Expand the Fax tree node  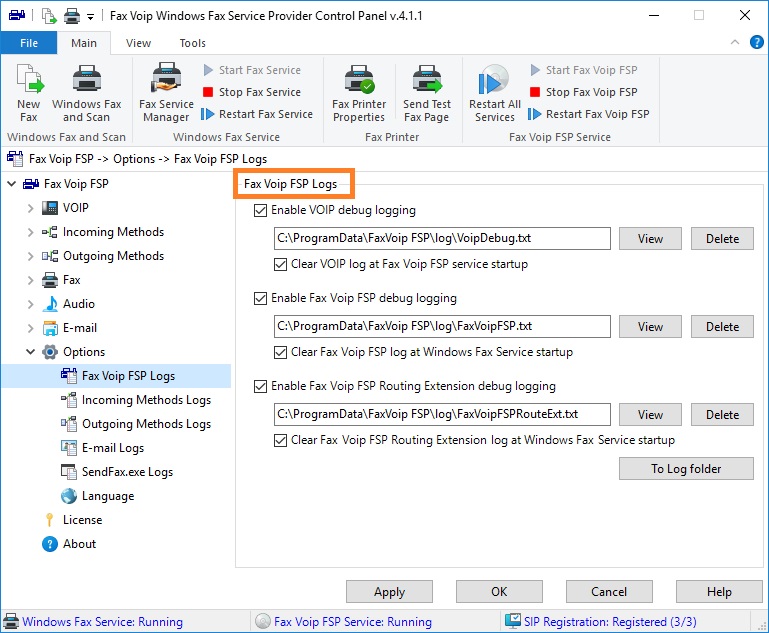click(x=30, y=280)
